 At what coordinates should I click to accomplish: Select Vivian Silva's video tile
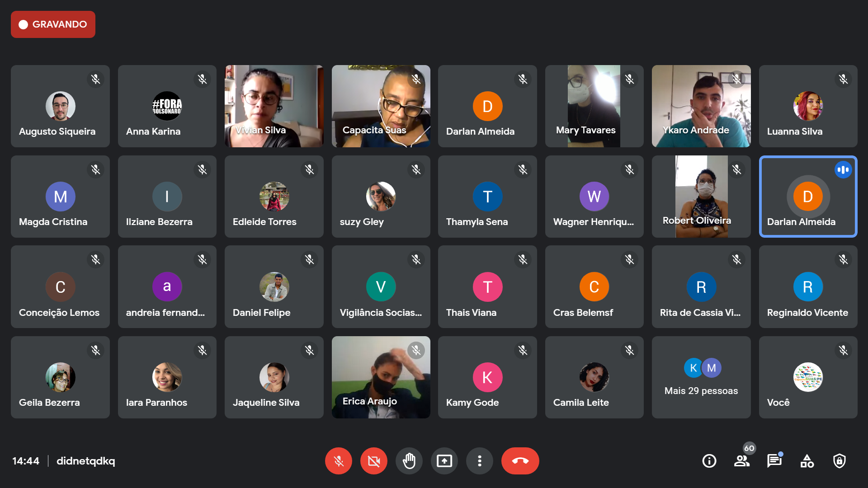coord(274,106)
